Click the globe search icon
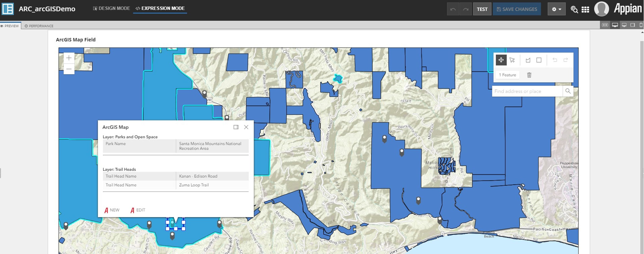This screenshot has width=644, height=254. point(574,10)
